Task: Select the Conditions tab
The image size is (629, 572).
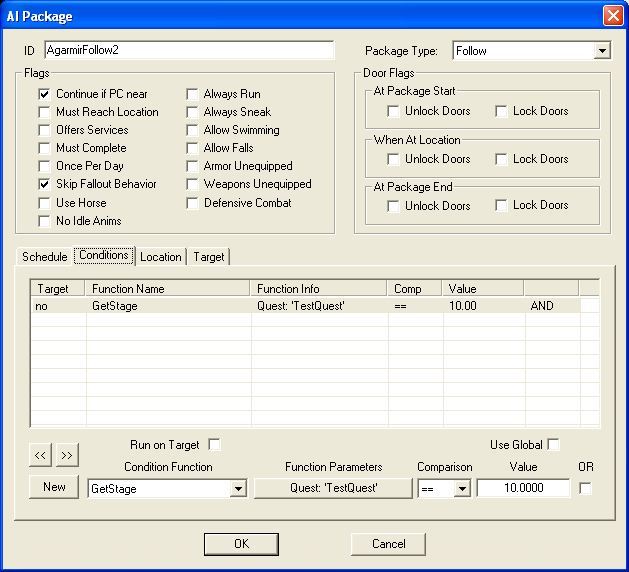Action: click(x=104, y=255)
